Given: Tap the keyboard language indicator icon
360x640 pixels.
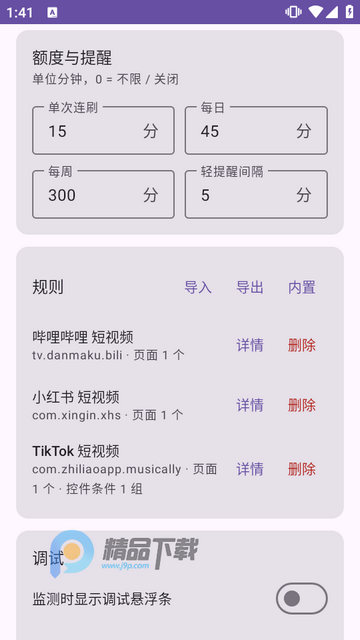Looking at the screenshot, I should (52, 13).
